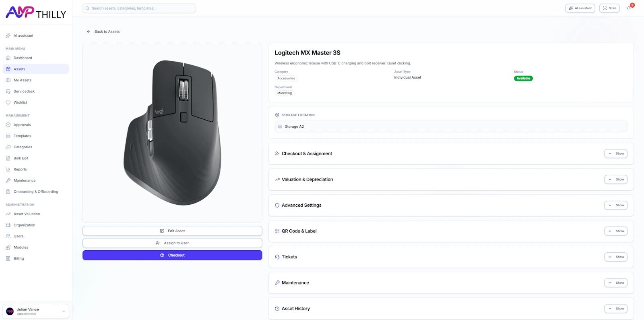Screen dimensions: 644x320
Task: Click Julian Vance's avatar
Action: pyautogui.click(x=10, y=311)
